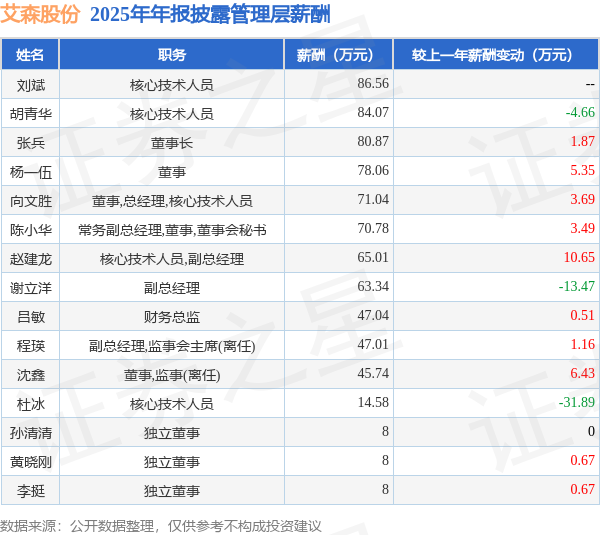The image size is (600, 535).
Task: Click the position 常务副总经理,董事,董事会秘书
Action: coord(172,230)
